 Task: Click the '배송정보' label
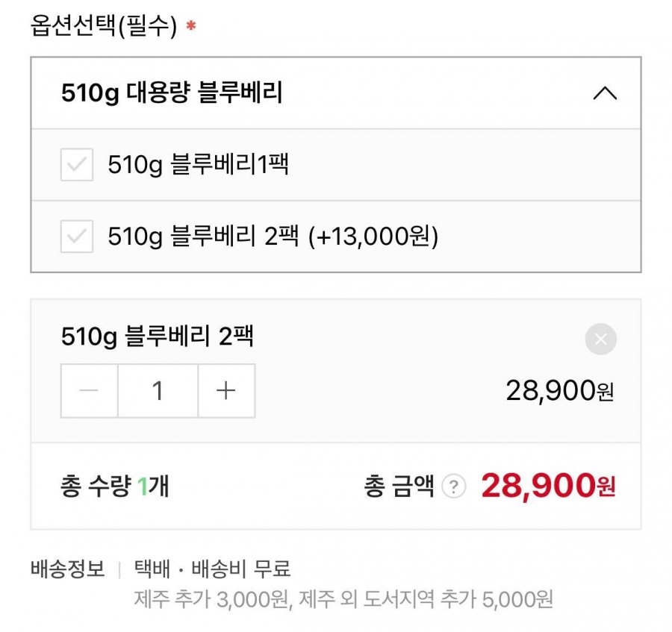(x=67, y=570)
